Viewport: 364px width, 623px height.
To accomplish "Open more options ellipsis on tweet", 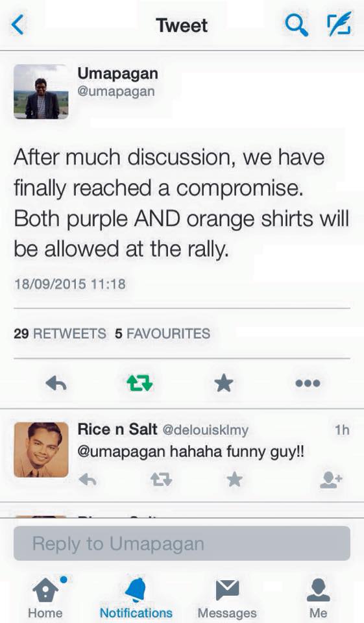I will point(308,383).
